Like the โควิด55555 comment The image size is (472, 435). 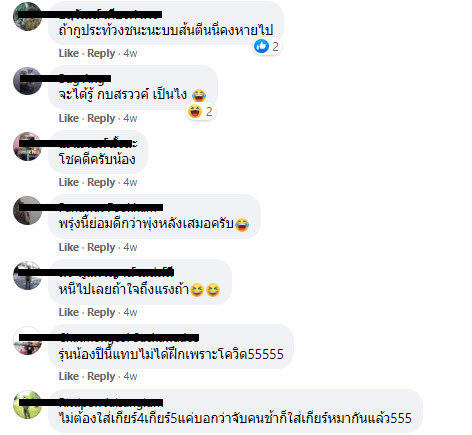coord(69,376)
